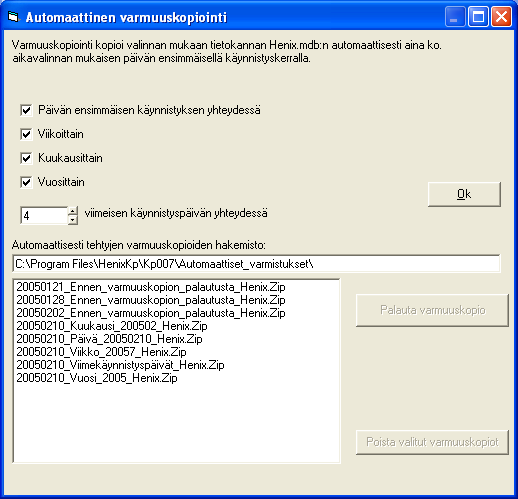
Task: Click the Palauta varmuuskopio button
Action: (x=432, y=310)
